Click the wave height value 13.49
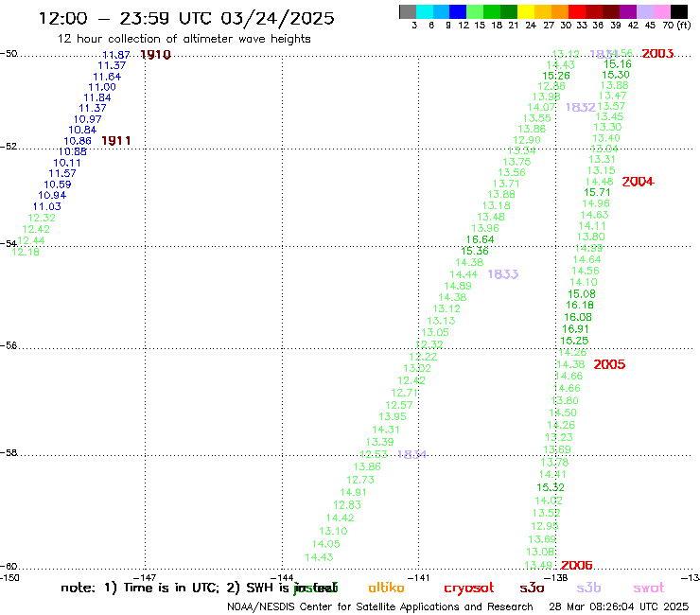700x615 pixels. 538,565
